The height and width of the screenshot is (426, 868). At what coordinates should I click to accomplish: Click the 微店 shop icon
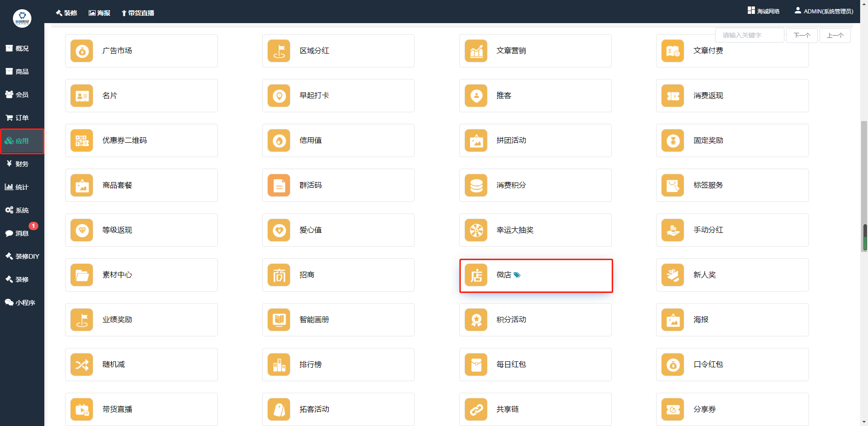point(476,275)
